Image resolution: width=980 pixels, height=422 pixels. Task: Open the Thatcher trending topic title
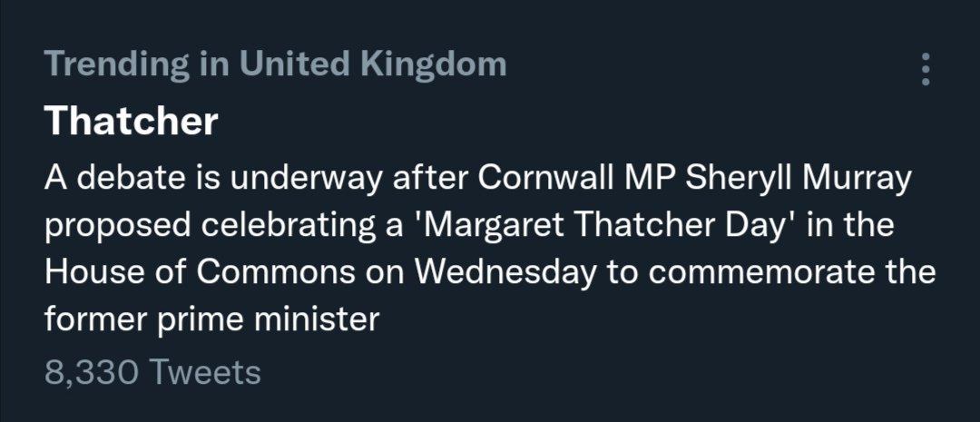click(x=131, y=121)
